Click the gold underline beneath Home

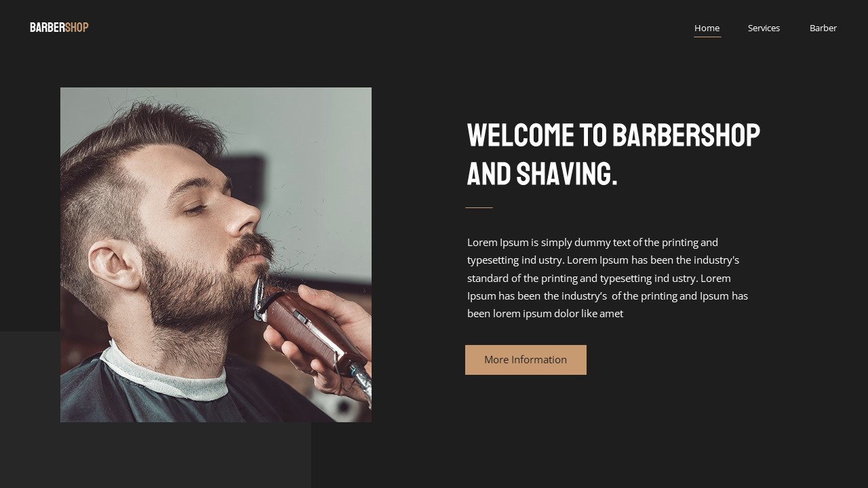pos(707,37)
